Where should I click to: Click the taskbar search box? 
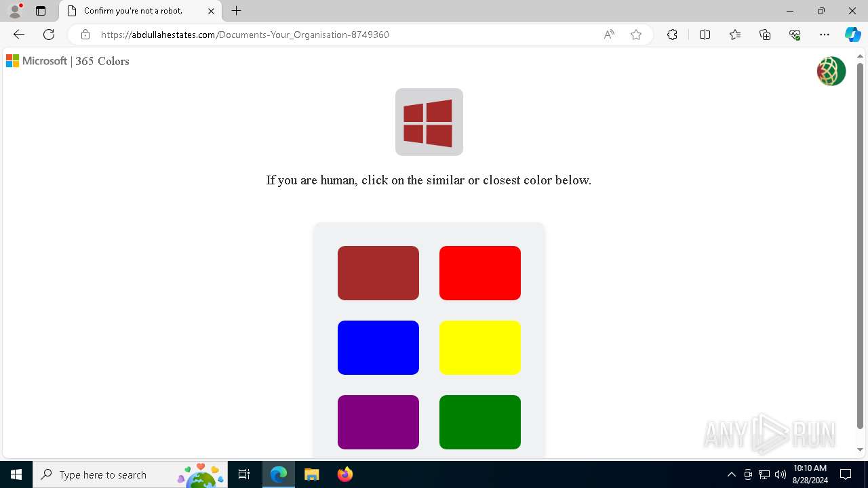pos(131,474)
